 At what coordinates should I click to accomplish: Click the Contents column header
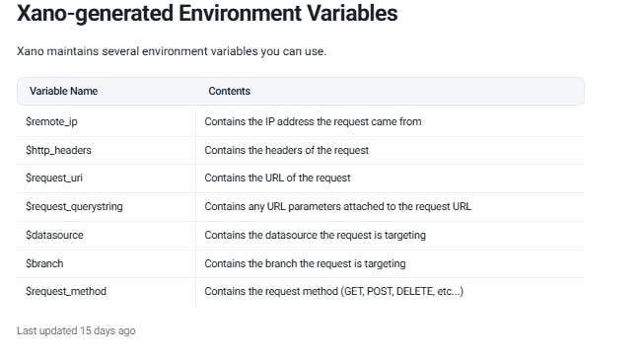click(x=229, y=91)
